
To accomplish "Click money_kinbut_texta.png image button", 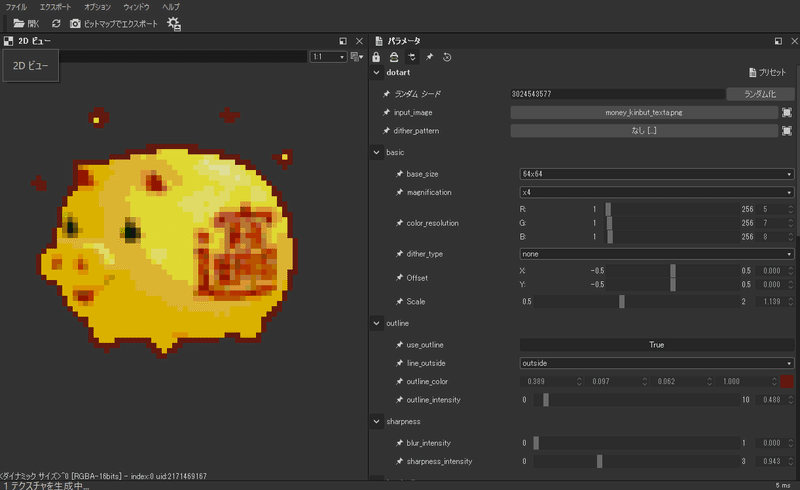I will (644, 112).
